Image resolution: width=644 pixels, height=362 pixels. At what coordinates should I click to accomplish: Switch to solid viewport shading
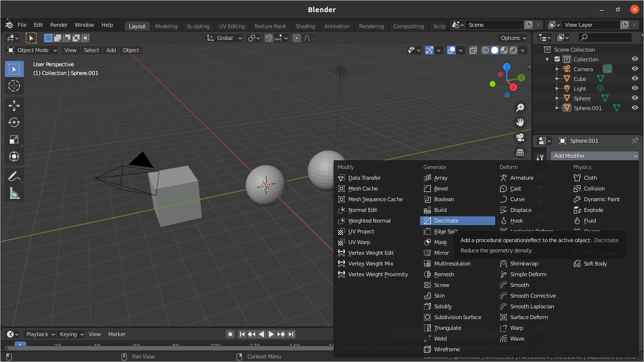(x=495, y=50)
